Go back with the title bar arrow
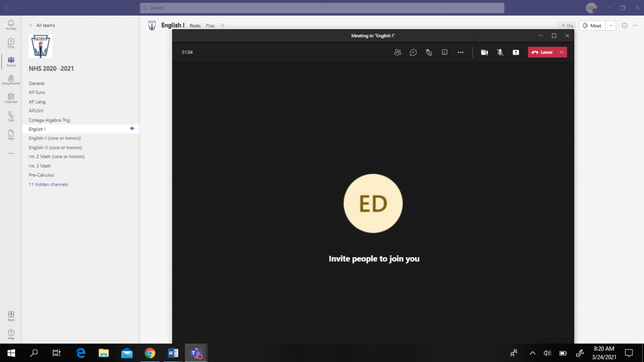 (x=6, y=8)
